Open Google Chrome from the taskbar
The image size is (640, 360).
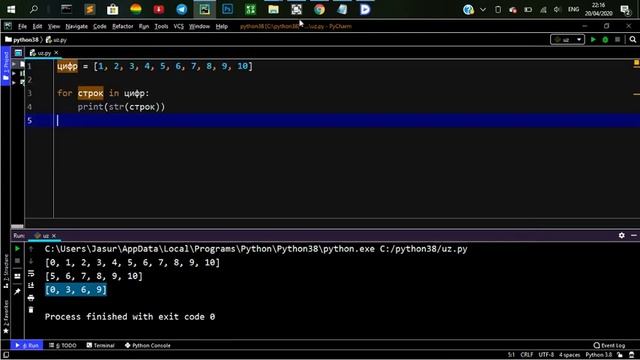point(319,9)
